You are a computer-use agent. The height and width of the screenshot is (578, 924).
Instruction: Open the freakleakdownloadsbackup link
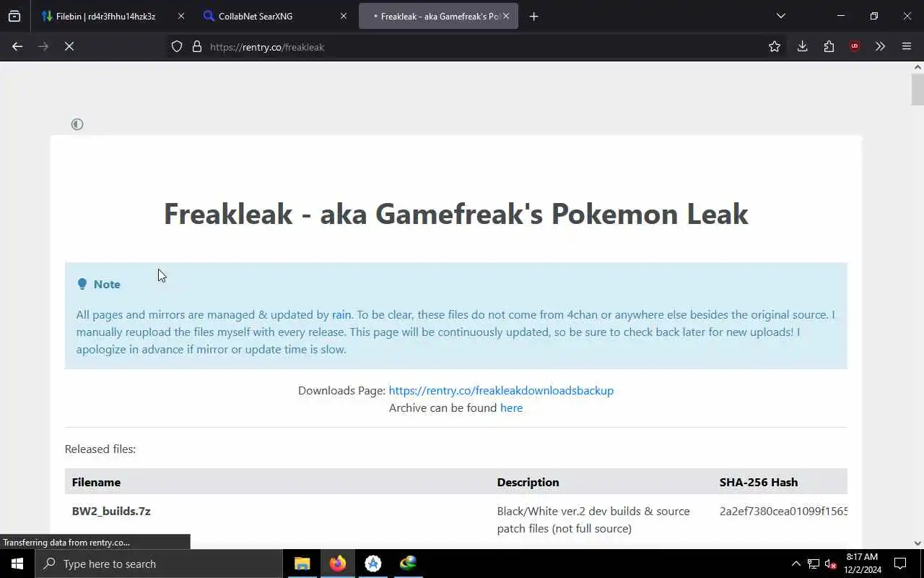click(501, 390)
